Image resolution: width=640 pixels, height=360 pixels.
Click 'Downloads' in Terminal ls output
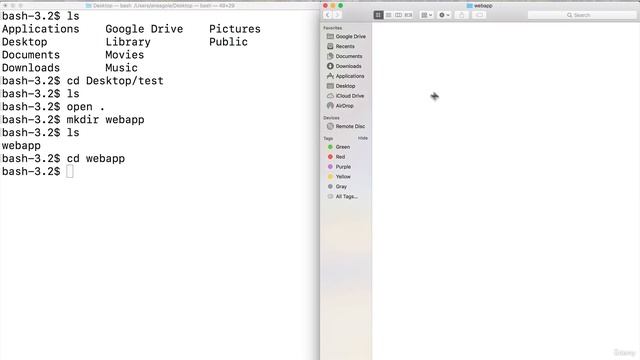31,68
